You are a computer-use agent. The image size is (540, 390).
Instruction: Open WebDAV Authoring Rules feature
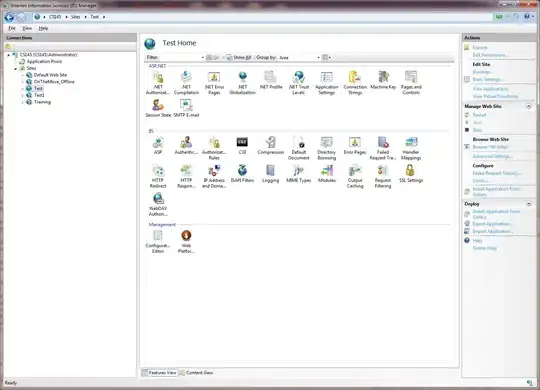pyautogui.click(x=158, y=205)
